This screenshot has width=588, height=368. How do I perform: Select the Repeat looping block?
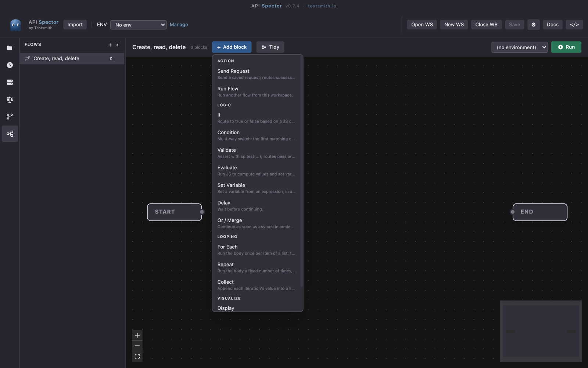[x=257, y=268]
